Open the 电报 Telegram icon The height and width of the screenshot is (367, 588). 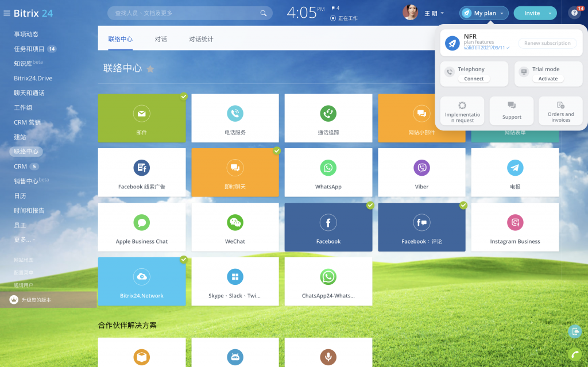point(515,168)
